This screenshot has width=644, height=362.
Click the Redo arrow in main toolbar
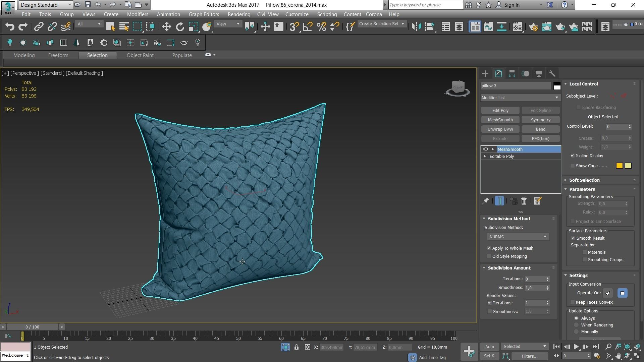click(x=23, y=26)
